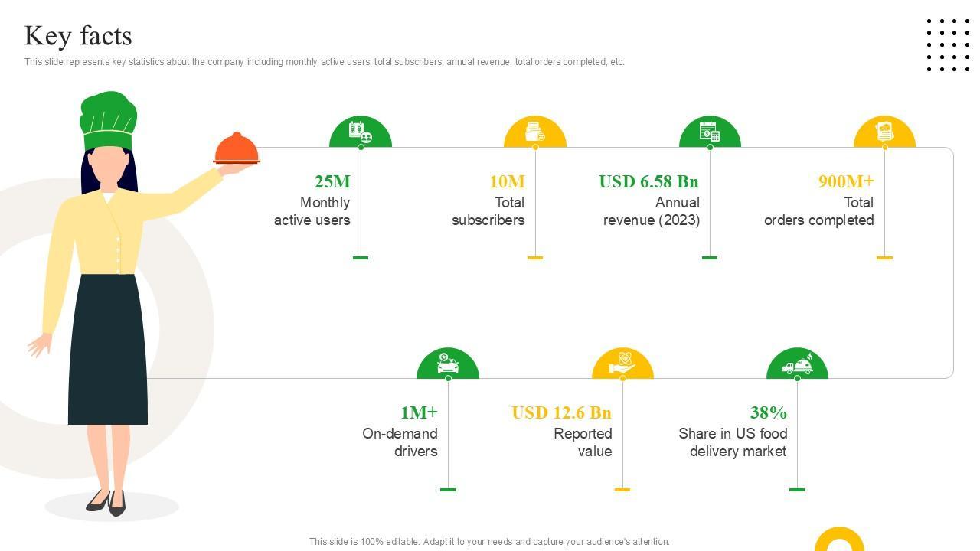Click the orange serving cloche
Image resolution: width=980 pixels, height=551 pixels.
tap(237, 148)
